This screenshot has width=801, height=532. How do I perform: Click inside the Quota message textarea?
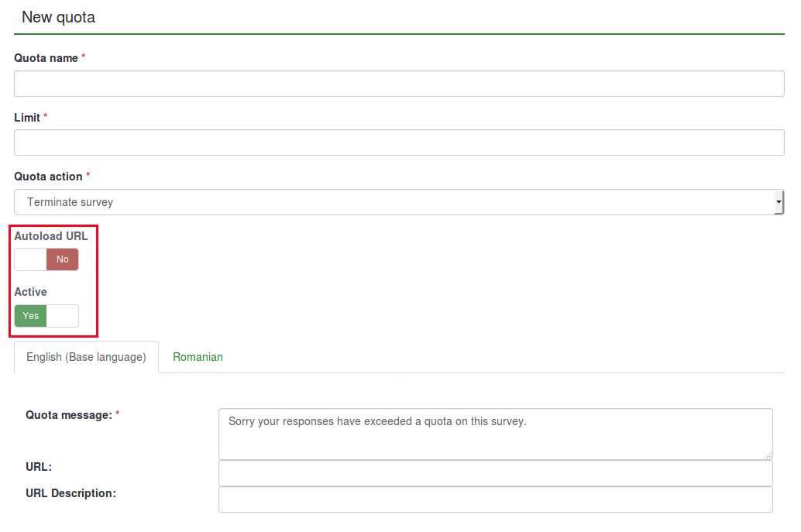tap(495, 434)
